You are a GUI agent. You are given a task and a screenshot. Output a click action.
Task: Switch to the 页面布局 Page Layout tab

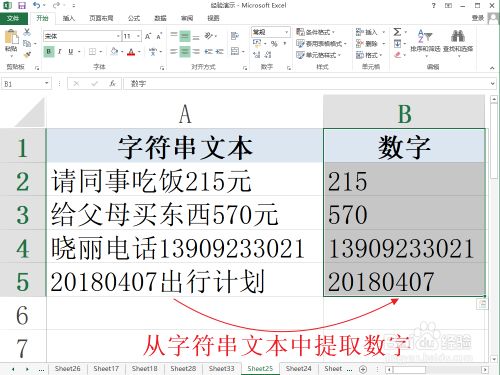coord(101,18)
